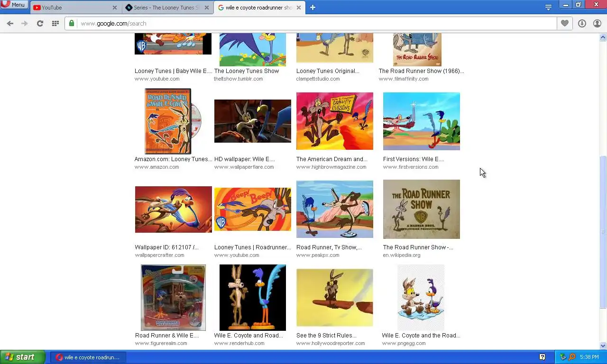Screen dimensions: 607x364
Task: Open the Looney Tunes Original clampettstudio thumbnail
Action: (334, 47)
